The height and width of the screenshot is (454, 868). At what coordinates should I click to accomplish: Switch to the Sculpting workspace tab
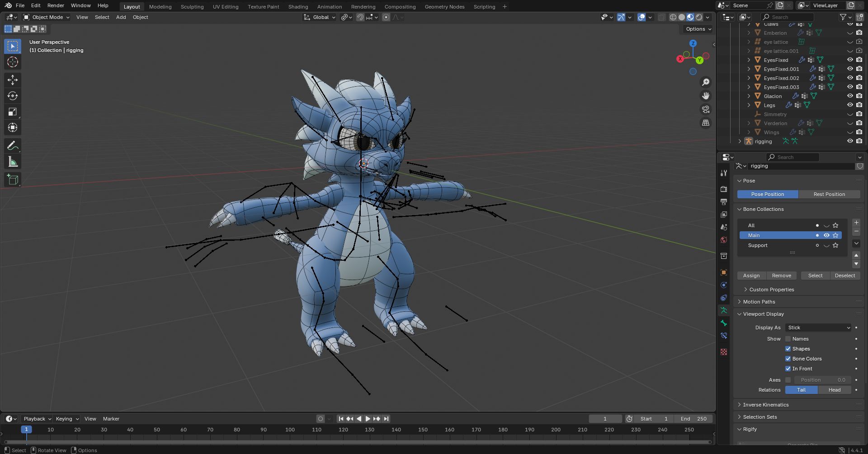192,7
